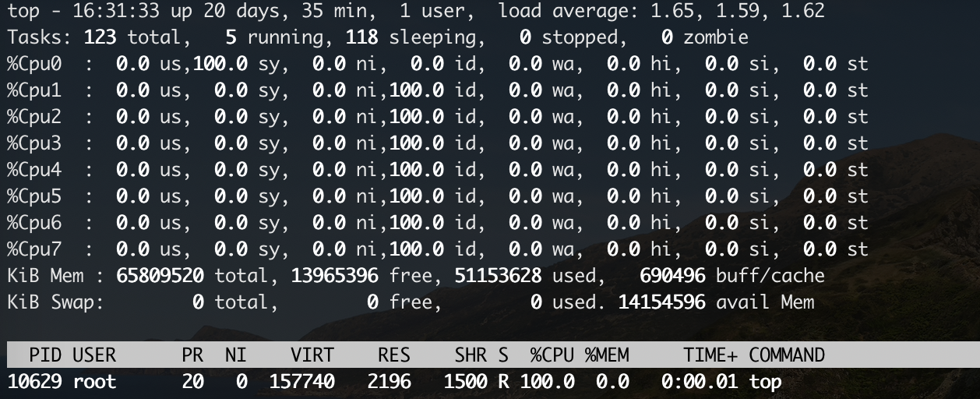Click the TIME+ column header

click(710, 355)
